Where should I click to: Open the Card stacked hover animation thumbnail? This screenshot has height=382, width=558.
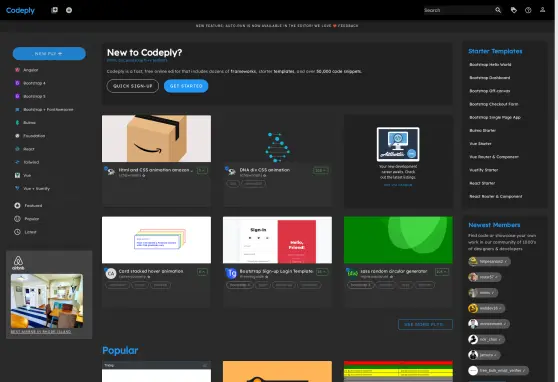[x=156, y=240]
